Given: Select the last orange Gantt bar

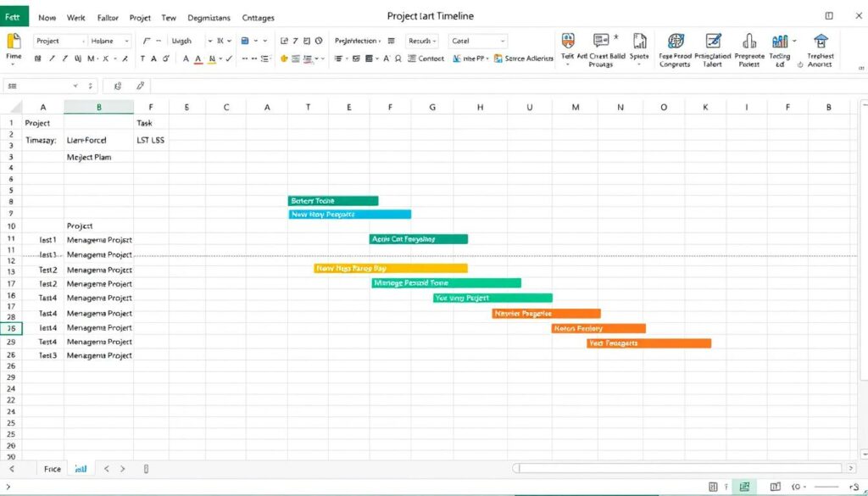Looking at the screenshot, I should [x=648, y=343].
